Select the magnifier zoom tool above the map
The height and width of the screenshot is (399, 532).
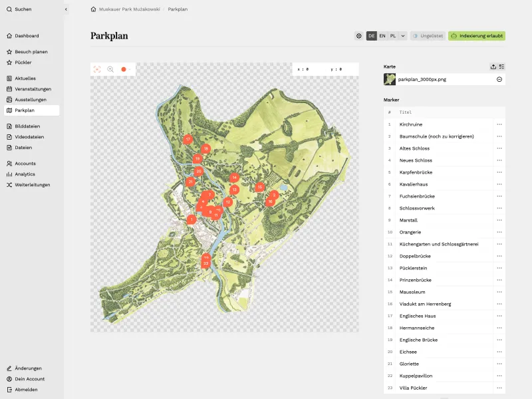coord(110,69)
